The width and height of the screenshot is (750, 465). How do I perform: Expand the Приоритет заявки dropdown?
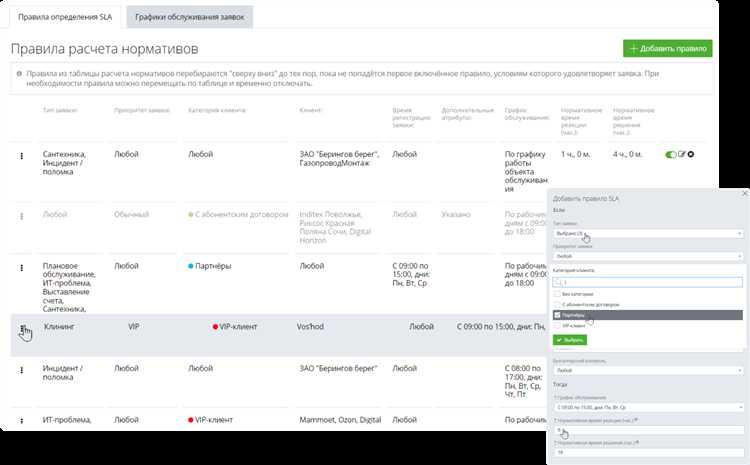(x=647, y=256)
